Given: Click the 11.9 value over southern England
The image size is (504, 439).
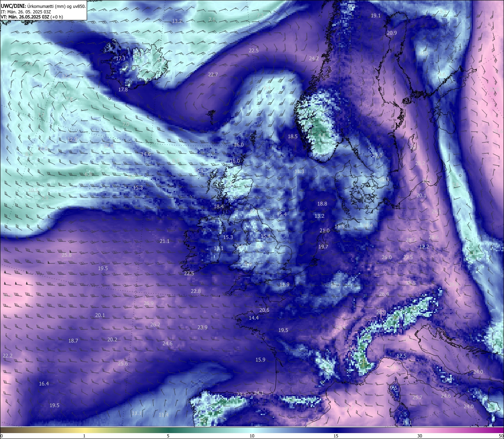Looking at the screenshot, I should point(284,285).
